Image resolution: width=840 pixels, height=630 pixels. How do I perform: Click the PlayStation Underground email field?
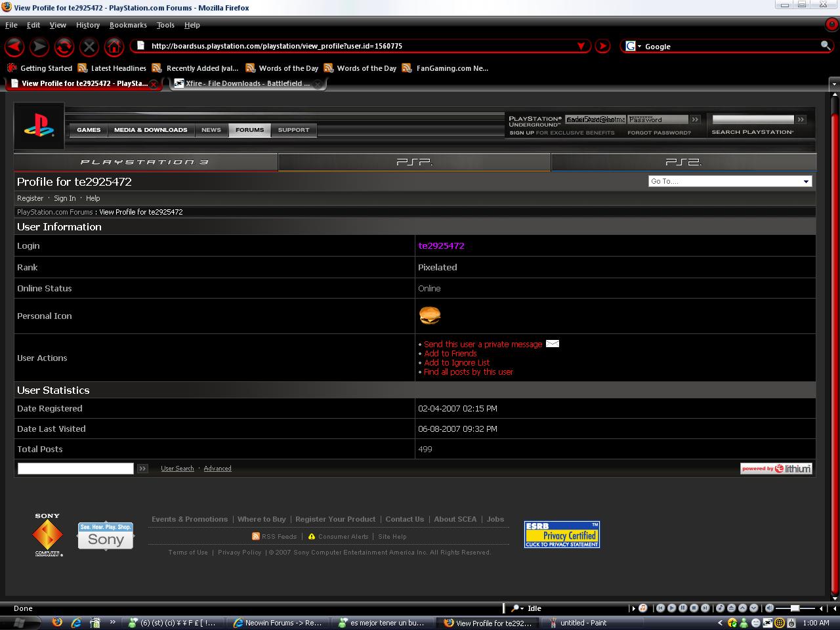(x=595, y=119)
